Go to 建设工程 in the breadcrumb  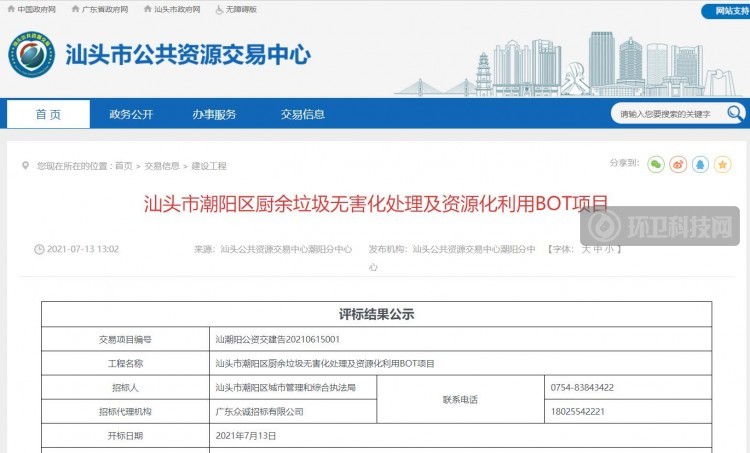click(209, 166)
